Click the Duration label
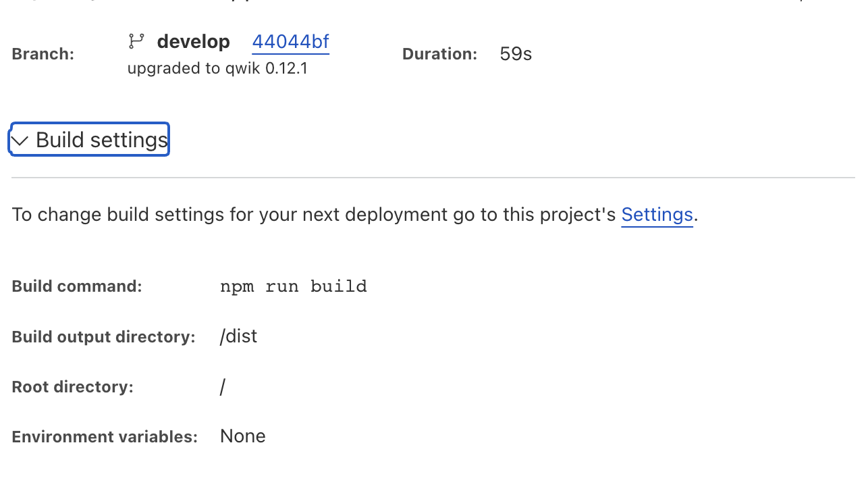 (439, 54)
